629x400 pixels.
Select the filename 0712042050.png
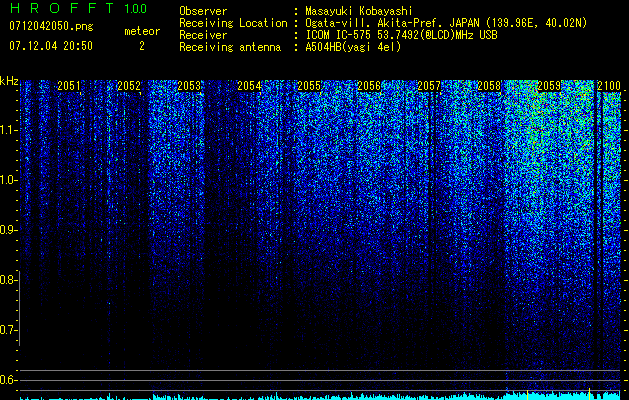coord(51,26)
